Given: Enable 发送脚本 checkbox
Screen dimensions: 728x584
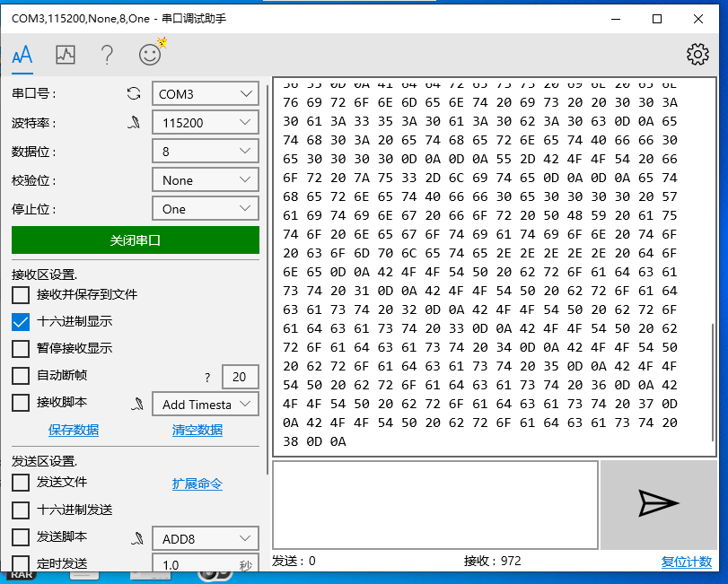Looking at the screenshot, I should (x=21, y=537).
